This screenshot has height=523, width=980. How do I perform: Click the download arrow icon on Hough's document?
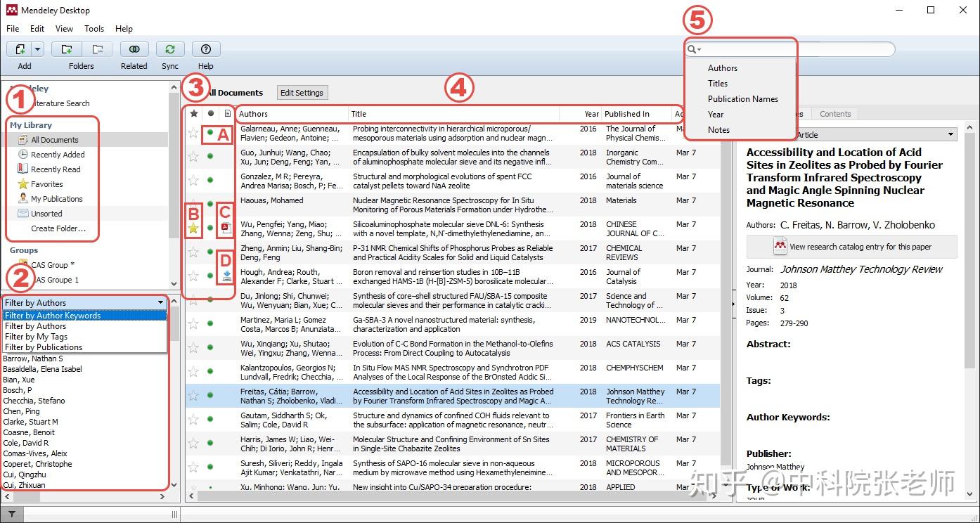pos(226,276)
